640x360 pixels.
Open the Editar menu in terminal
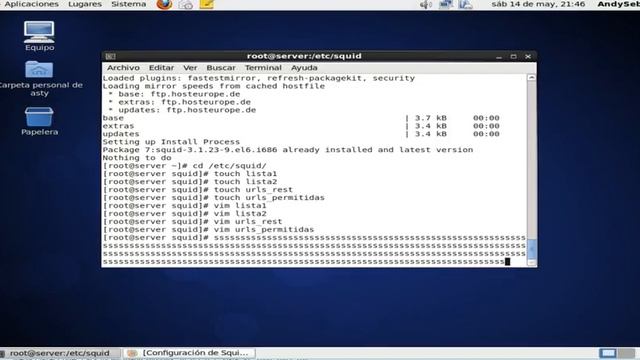(161, 68)
